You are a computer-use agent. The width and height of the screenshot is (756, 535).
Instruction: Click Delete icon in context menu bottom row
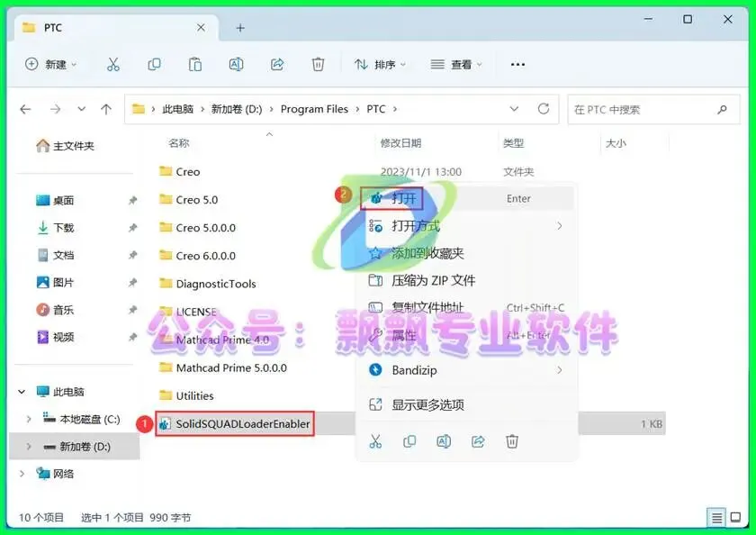(512, 441)
